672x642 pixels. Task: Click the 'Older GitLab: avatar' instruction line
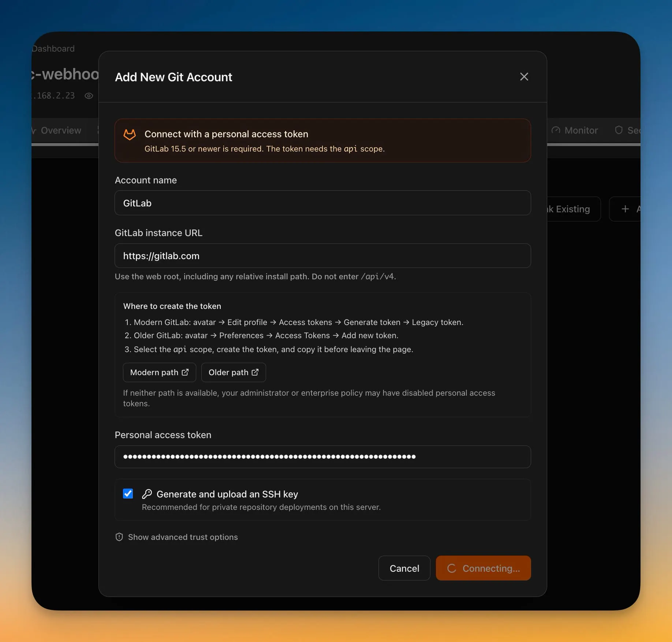pyautogui.click(x=261, y=335)
